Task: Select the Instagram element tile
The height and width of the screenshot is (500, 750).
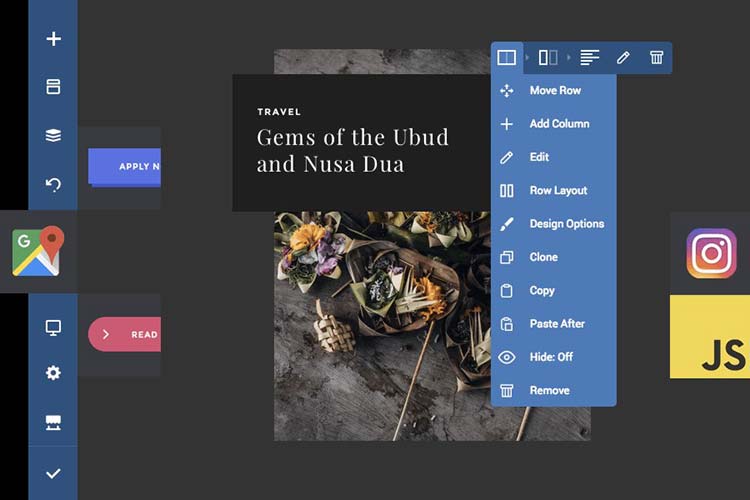Action: [x=711, y=253]
